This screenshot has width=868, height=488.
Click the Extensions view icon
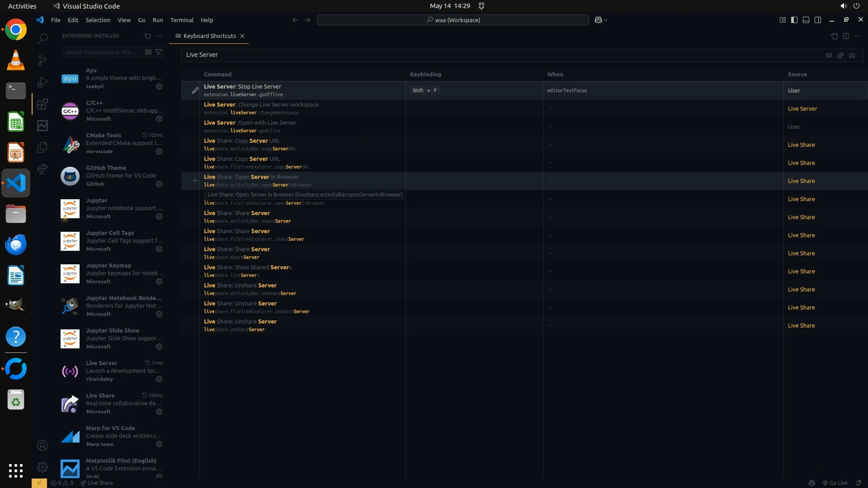(x=42, y=104)
